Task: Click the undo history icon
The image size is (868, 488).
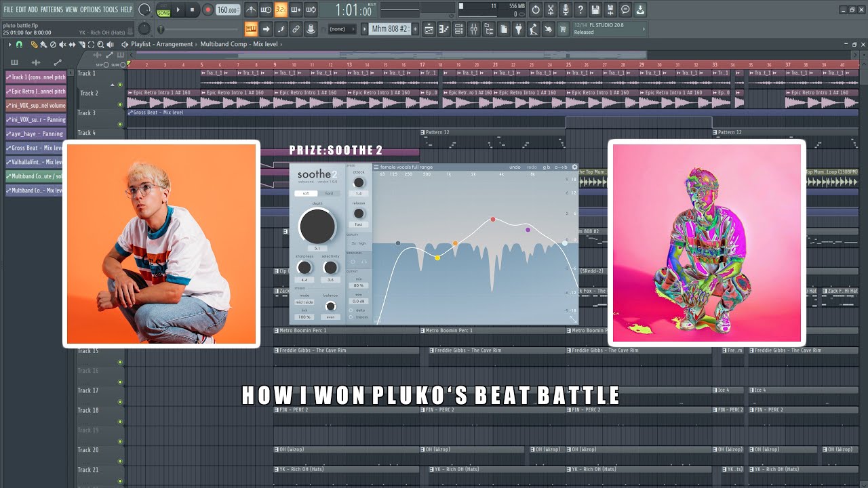Action: [x=535, y=10]
